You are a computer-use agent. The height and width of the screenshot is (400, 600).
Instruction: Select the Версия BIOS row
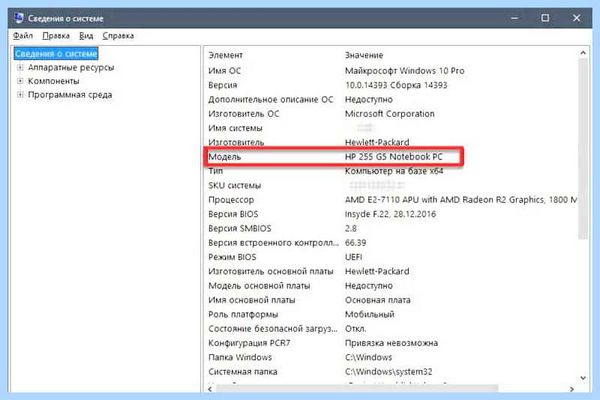(392, 214)
